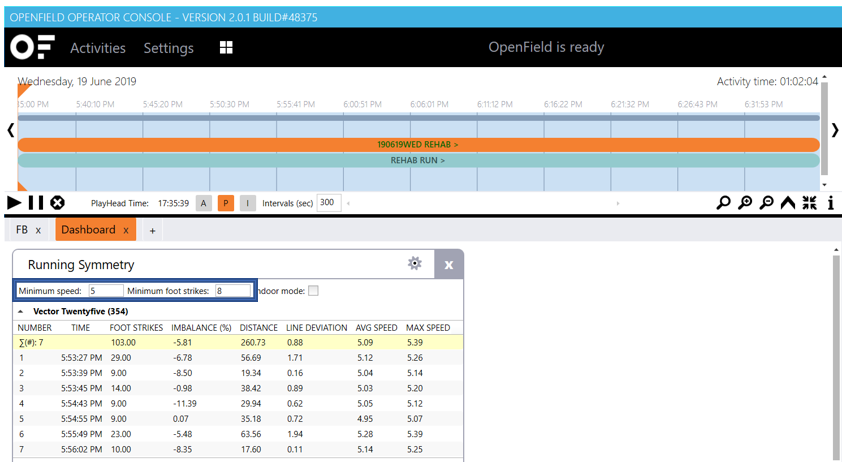
Task: Navigate timeline left with the arrow
Action: tap(10, 130)
